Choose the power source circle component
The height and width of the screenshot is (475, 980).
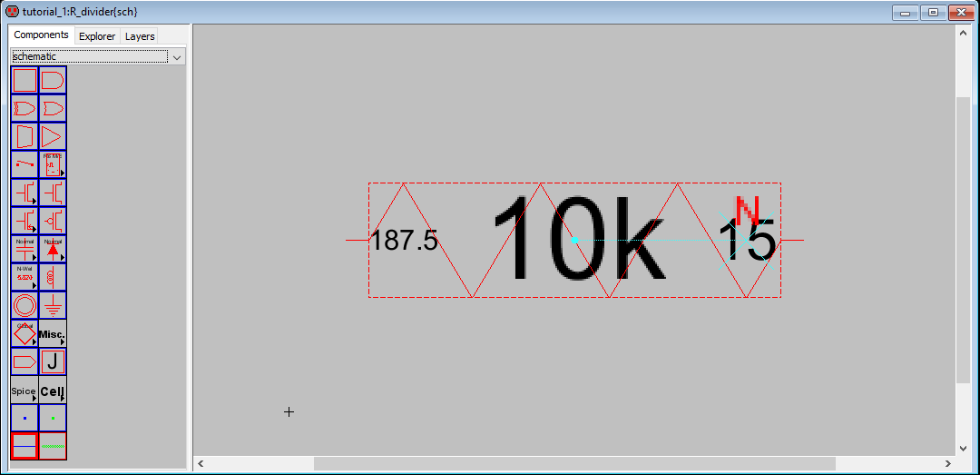24,305
